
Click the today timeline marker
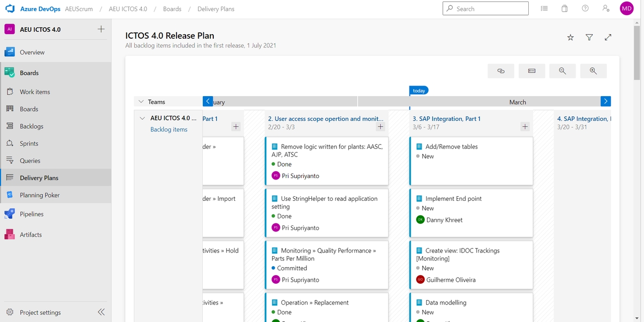pyautogui.click(x=419, y=91)
